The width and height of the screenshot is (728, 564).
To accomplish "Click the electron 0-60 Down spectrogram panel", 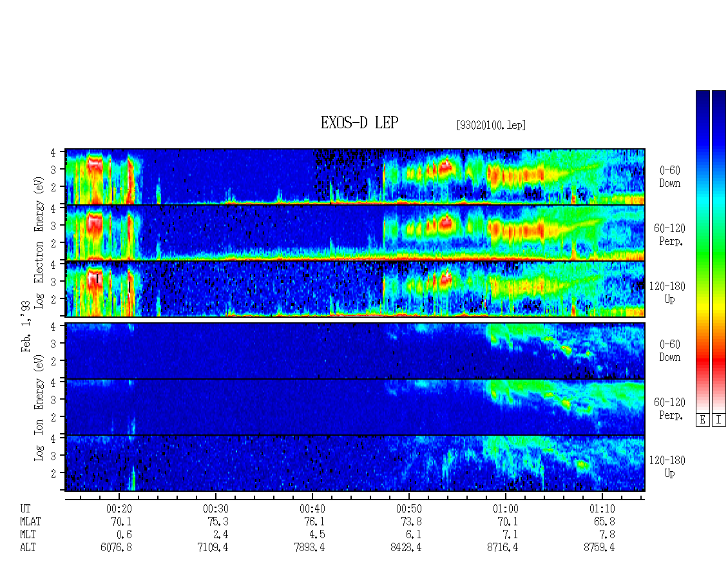I will tap(355, 177).
